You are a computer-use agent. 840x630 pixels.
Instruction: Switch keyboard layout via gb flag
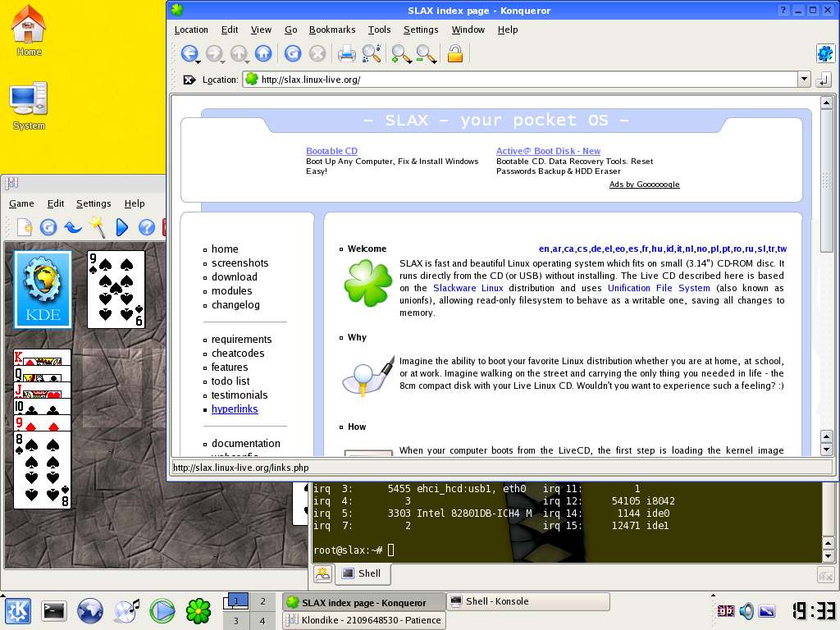pyautogui.click(x=726, y=610)
